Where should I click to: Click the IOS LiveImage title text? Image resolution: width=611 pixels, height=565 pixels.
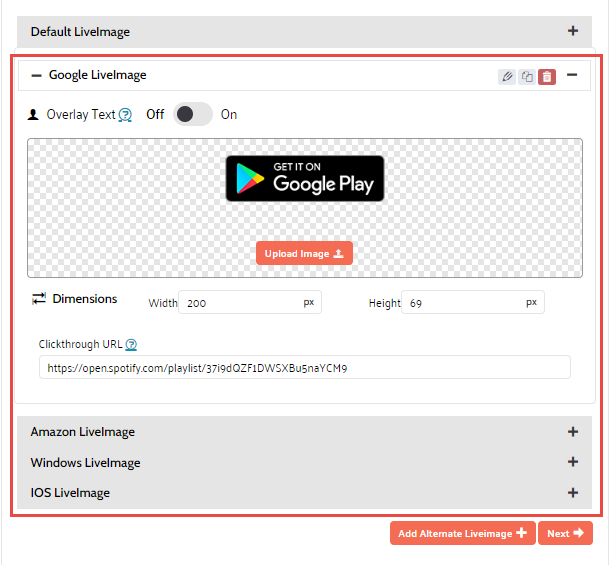tap(70, 493)
